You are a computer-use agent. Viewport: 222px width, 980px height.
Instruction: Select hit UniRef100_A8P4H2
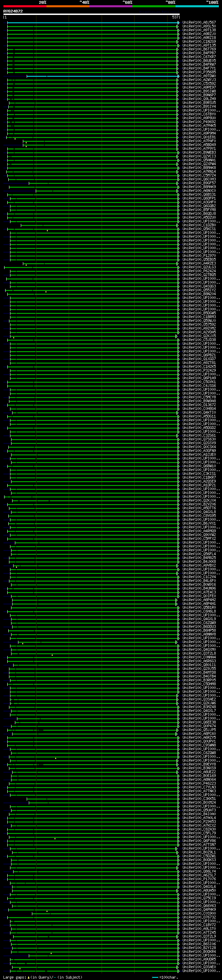(199, 600)
